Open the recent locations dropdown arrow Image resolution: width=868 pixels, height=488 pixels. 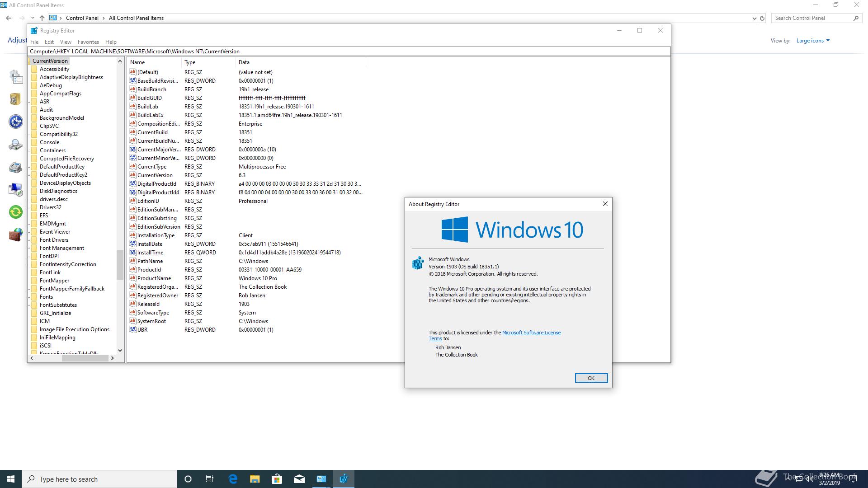33,18
